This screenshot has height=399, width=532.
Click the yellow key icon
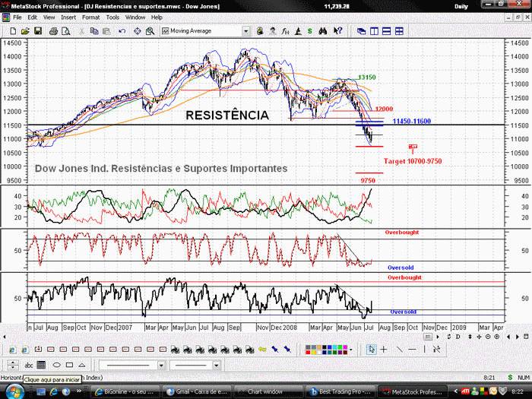[262, 349]
